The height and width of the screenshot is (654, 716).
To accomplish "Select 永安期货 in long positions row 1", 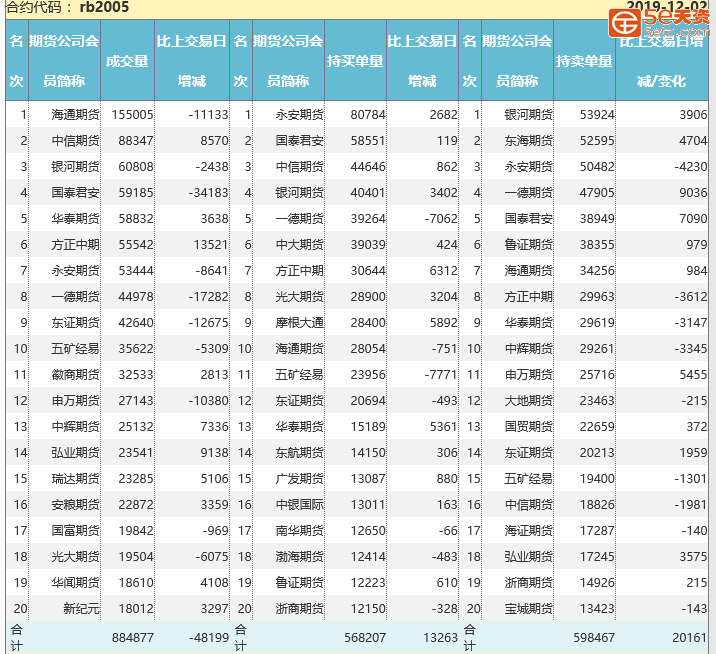I will click(300, 115).
